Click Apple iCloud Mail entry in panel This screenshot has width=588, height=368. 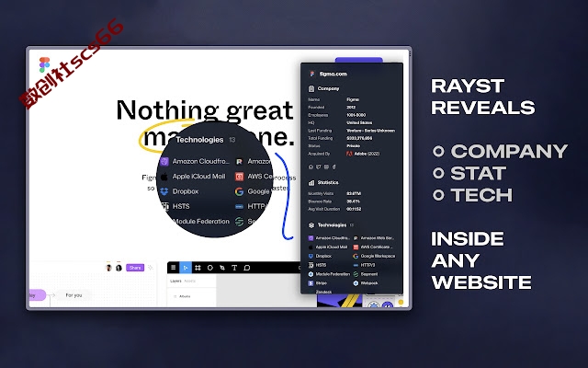pyautogui.click(x=328, y=247)
